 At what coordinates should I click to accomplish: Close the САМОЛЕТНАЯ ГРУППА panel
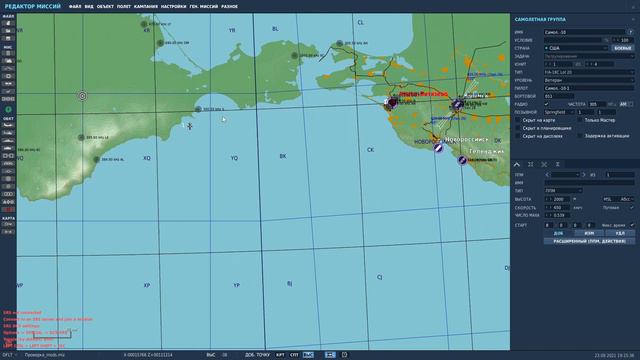pyautogui.click(x=633, y=19)
